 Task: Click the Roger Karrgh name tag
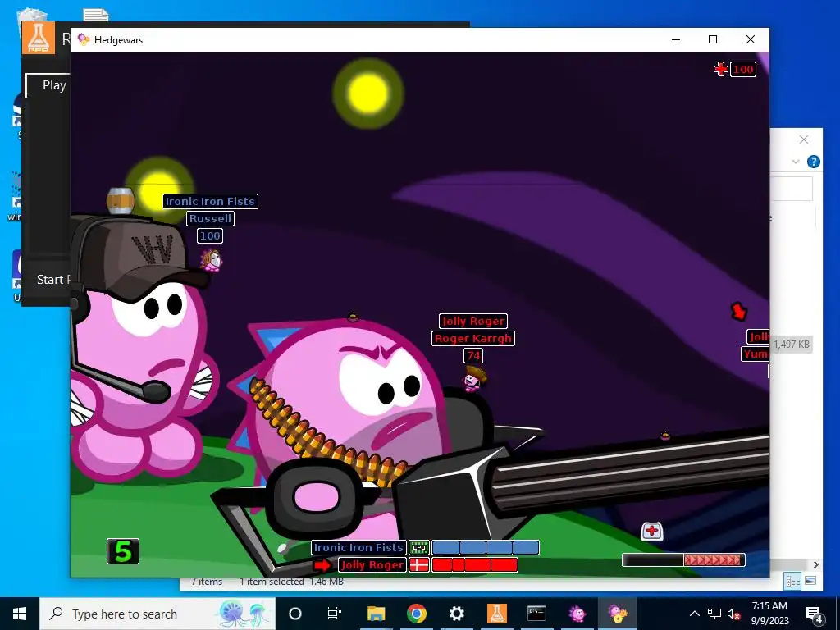click(x=473, y=338)
